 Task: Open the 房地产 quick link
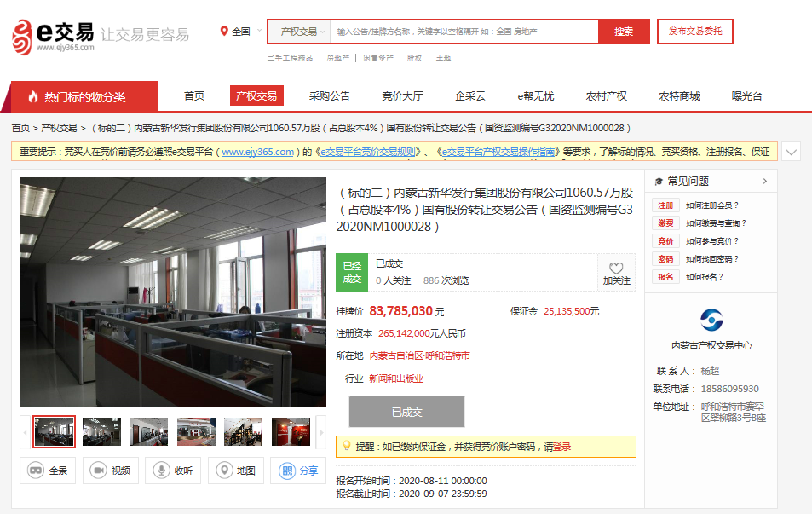click(x=337, y=58)
